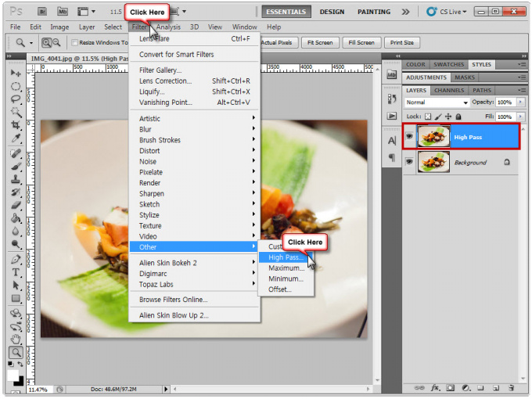Toggle the Resize Windows To Fit checkbox
The height and width of the screenshot is (399, 532).
click(x=75, y=43)
